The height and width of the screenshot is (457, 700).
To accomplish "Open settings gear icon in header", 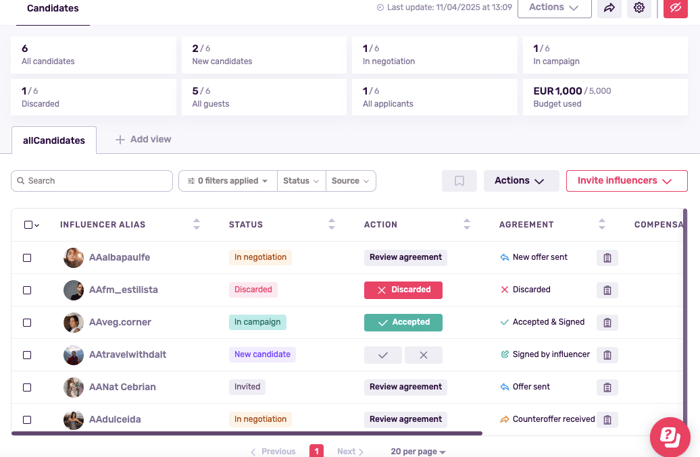I will point(639,8).
